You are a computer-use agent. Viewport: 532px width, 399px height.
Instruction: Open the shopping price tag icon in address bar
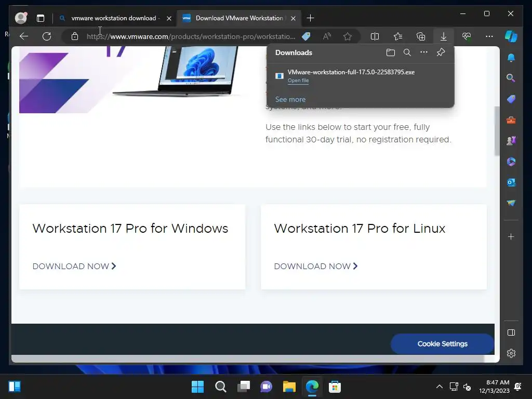click(x=306, y=36)
